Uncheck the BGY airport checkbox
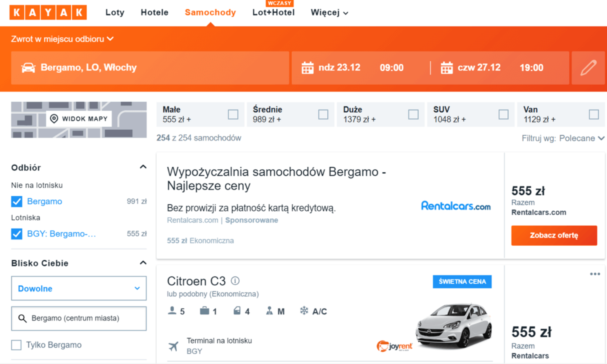Screen dimensions: 607x364 click(17, 234)
